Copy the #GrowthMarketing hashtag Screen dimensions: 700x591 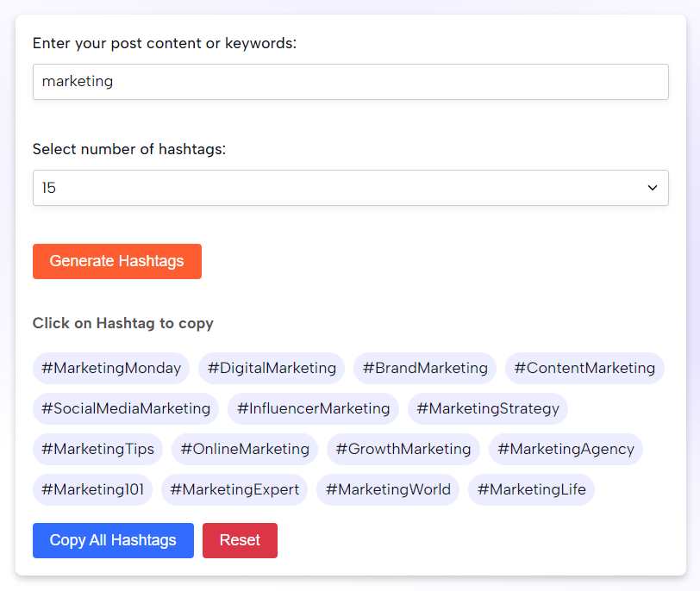(x=403, y=449)
